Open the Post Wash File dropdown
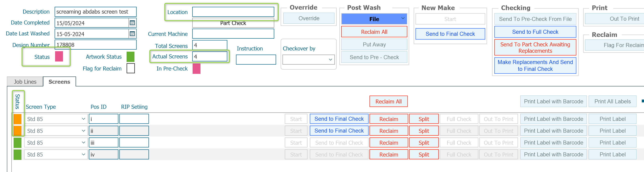 [x=374, y=19]
